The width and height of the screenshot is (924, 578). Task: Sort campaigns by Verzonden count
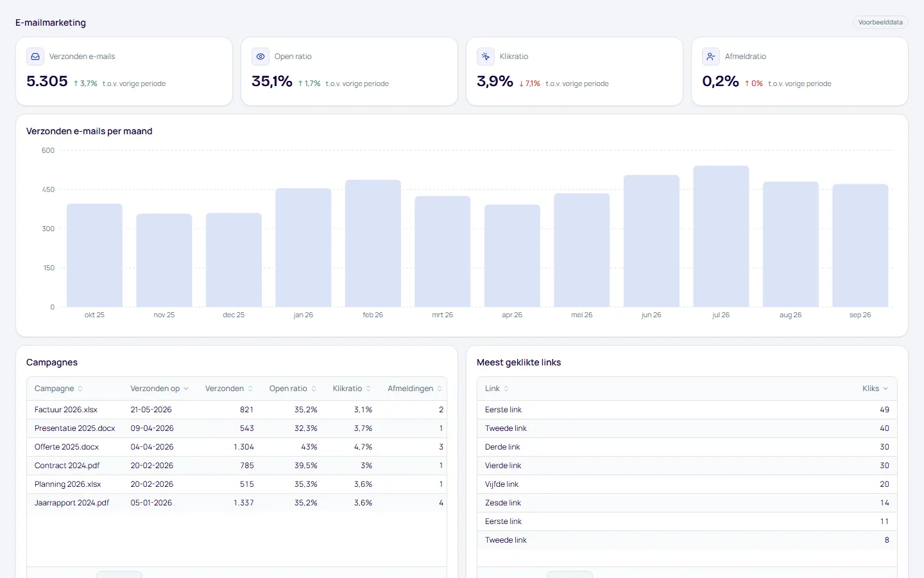point(229,389)
